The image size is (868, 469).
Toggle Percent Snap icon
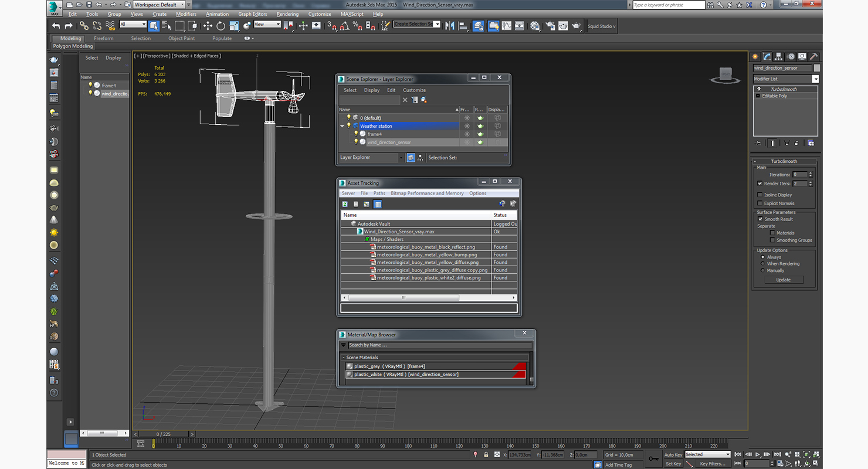click(x=357, y=26)
